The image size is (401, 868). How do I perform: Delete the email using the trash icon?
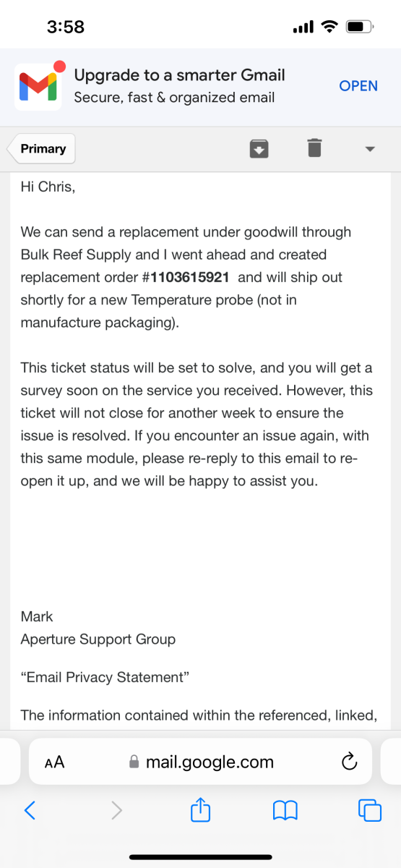(314, 148)
